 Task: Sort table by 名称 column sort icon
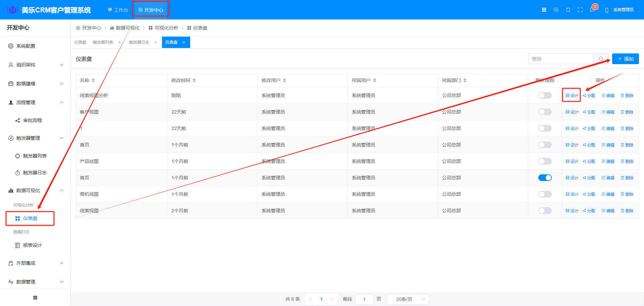(93, 80)
